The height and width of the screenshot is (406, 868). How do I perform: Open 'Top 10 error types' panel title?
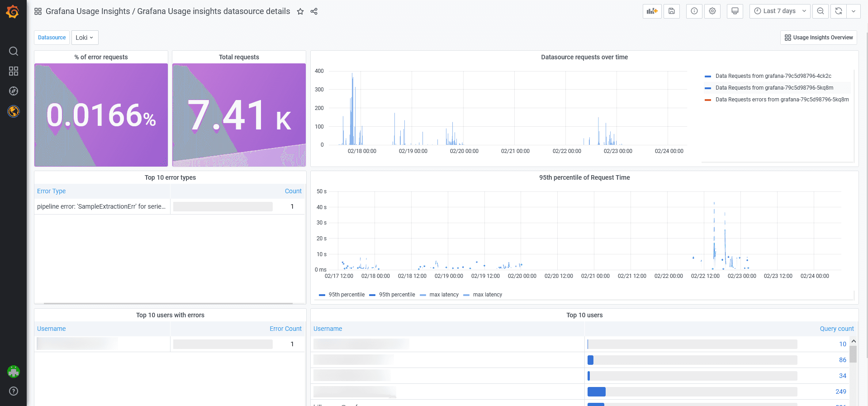[170, 177]
